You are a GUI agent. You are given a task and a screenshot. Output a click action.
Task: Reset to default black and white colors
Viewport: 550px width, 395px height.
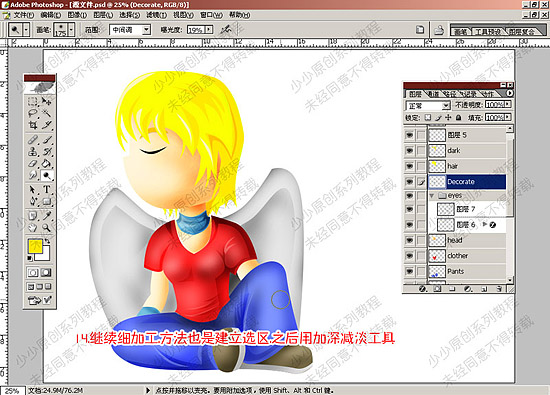click(30, 259)
